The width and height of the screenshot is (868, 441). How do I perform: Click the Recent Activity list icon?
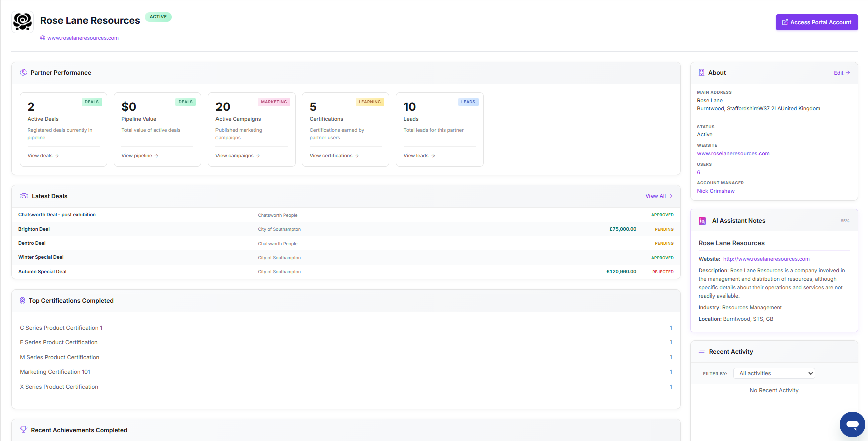702,351
